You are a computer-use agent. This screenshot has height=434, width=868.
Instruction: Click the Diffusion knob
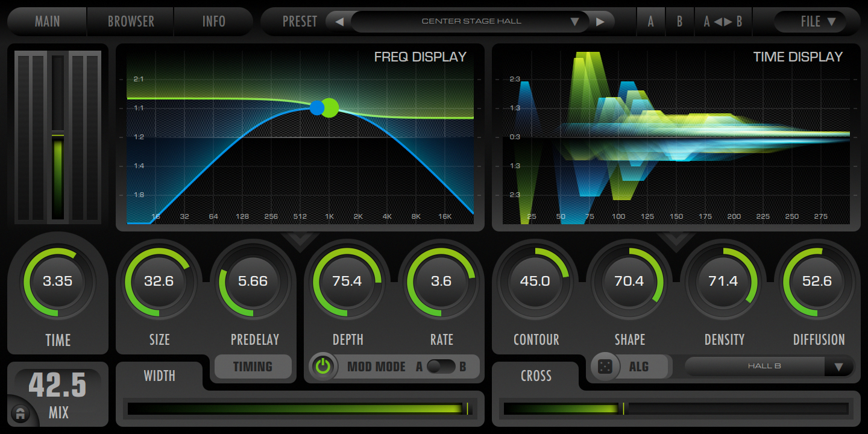[x=817, y=281]
